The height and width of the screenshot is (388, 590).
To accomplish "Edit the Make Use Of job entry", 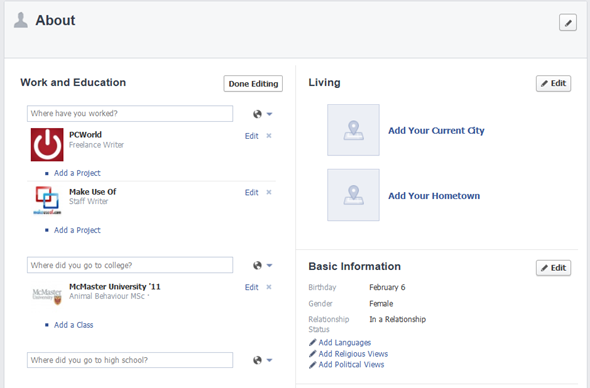I will (x=251, y=192).
